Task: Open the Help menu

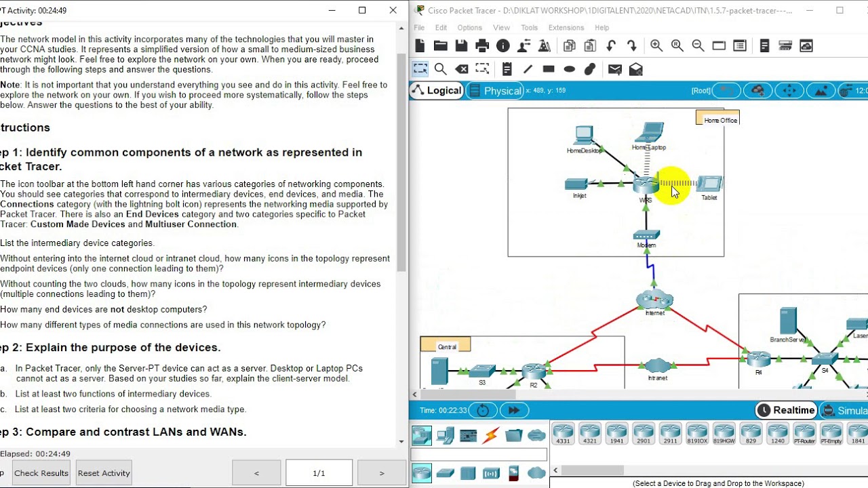Action: (x=601, y=28)
